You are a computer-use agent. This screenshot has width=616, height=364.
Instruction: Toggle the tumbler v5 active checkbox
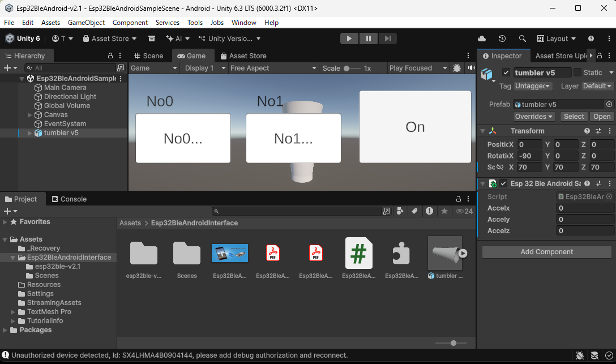click(506, 72)
